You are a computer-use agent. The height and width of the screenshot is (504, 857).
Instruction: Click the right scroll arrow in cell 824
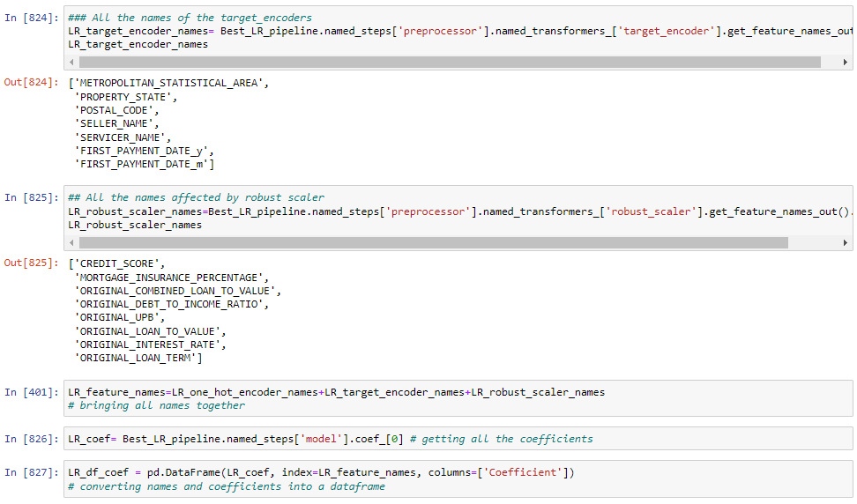coord(845,63)
